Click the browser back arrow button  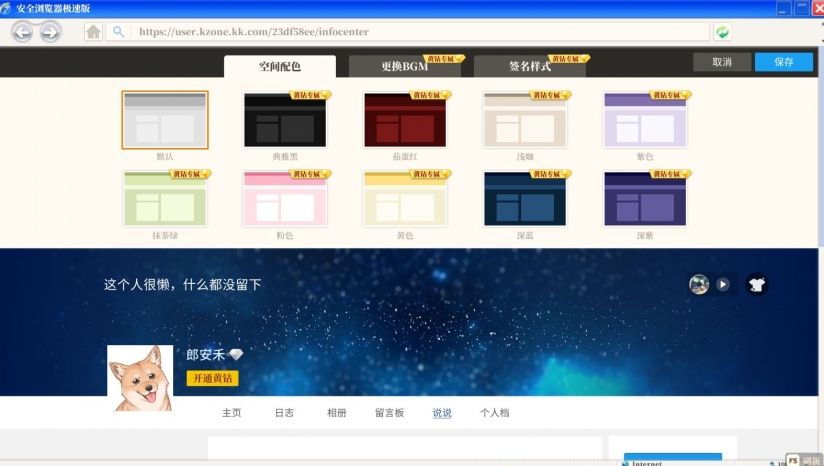pos(22,32)
